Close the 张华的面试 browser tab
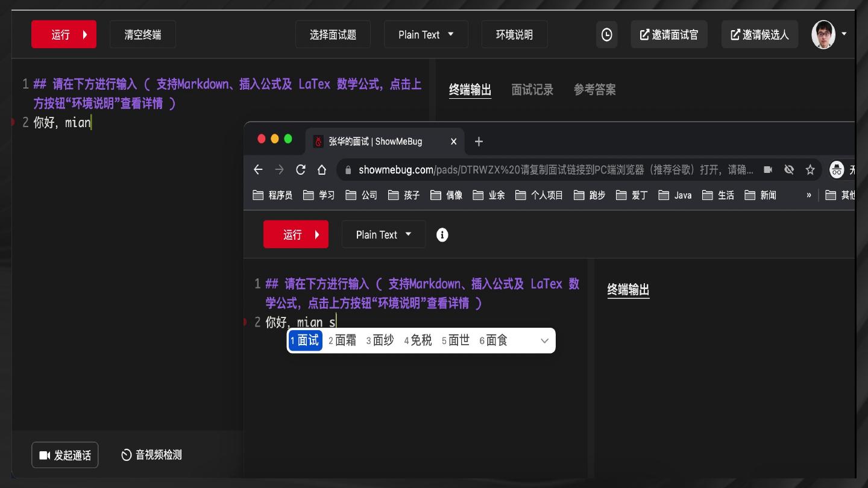This screenshot has width=868, height=488. 454,142
